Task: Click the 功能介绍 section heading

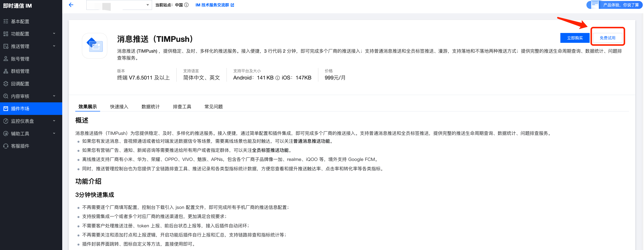Action: [x=88, y=182]
